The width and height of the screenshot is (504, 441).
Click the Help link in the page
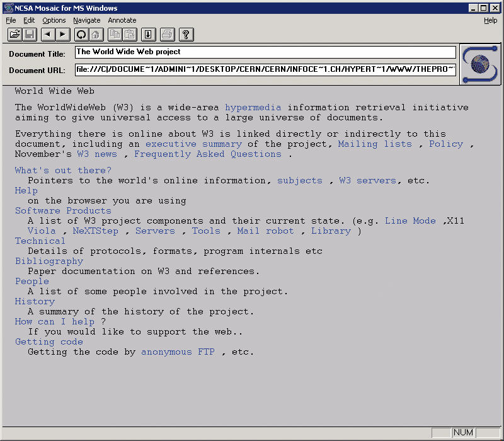pos(26,191)
